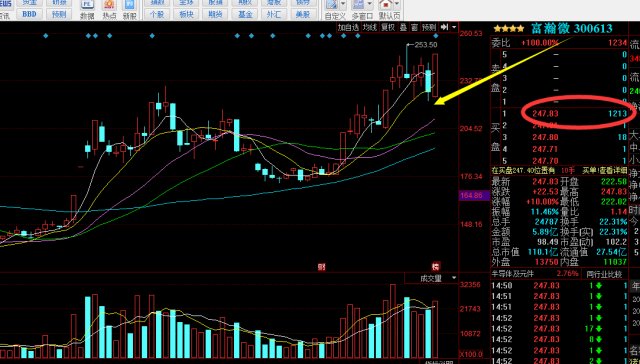The width and height of the screenshot is (640, 364).
Task: Toggle the 预测 option on chart toolbar
Action: tap(429, 27)
